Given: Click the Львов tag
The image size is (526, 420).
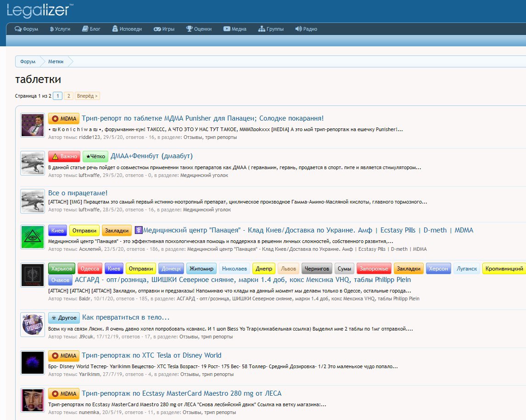Looking at the screenshot, I should tap(289, 269).
